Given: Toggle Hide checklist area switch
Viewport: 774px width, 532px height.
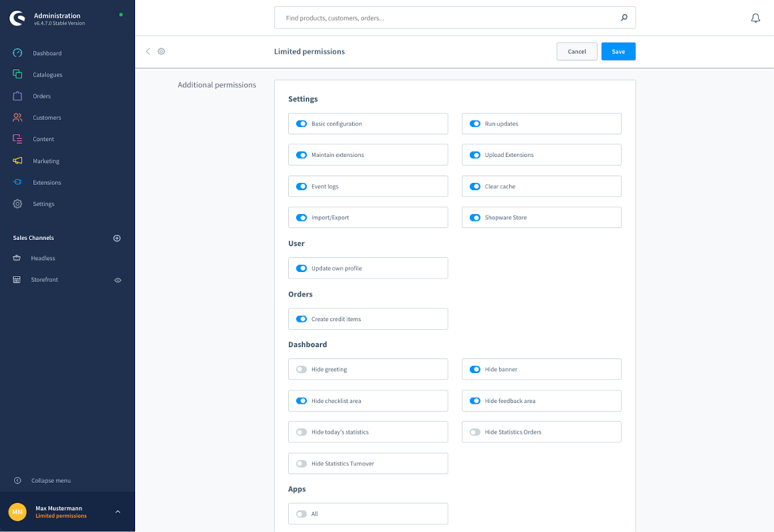Looking at the screenshot, I should 301,401.
